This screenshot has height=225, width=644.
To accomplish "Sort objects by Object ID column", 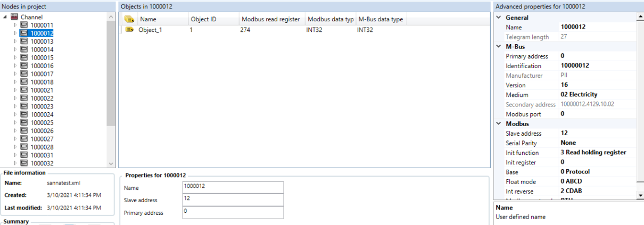I will (212, 19).
